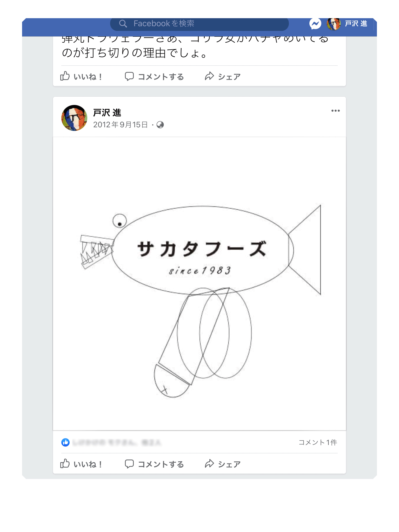
Task: Click コメントする on the upper text post
Action: pyautogui.click(x=154, y=77)
